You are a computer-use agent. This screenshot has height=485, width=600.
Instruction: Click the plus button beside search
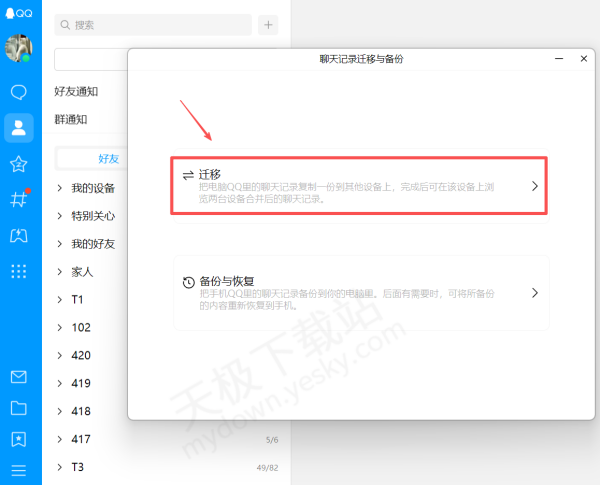point(268,25)
